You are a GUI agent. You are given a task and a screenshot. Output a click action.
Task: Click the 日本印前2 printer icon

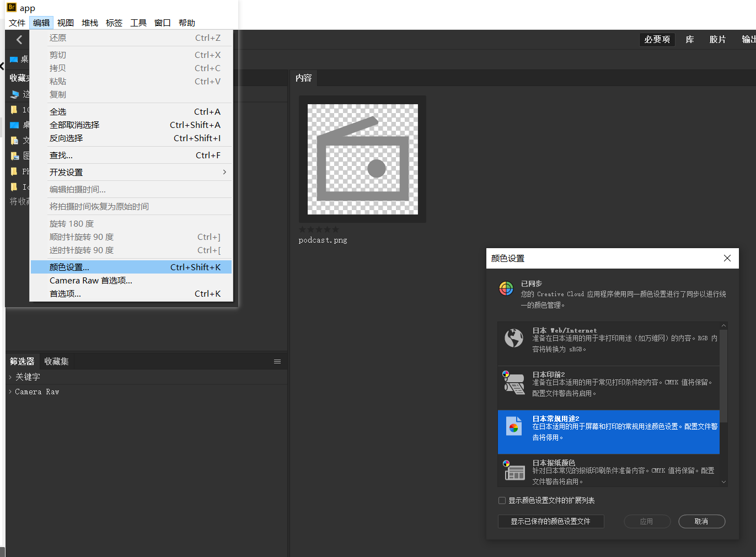coord(514,382)
